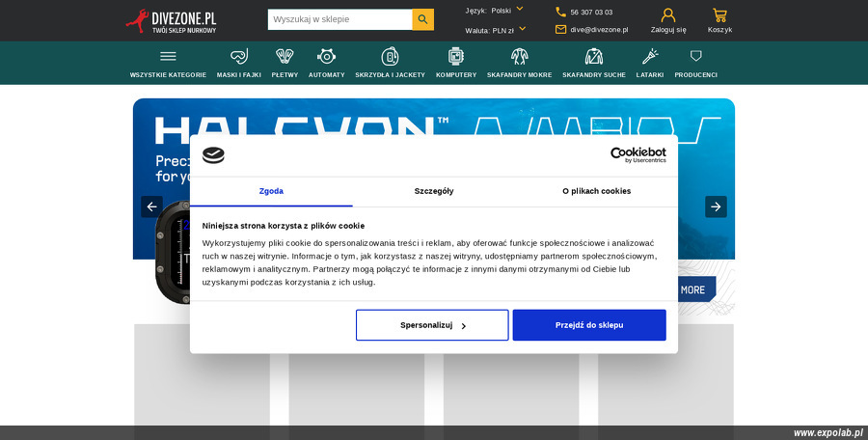
Task: Open all categories hamburger icon
Action: (168, 56)
